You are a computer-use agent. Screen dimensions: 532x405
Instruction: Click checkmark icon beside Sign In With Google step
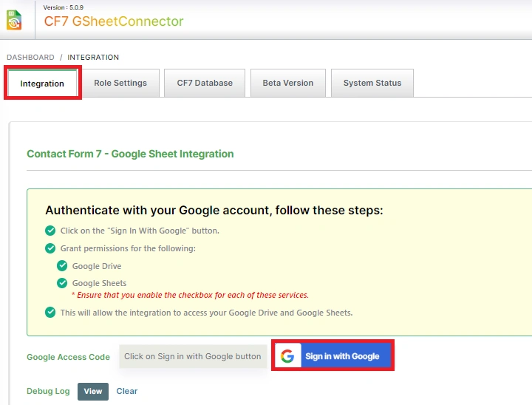[50, 231]
